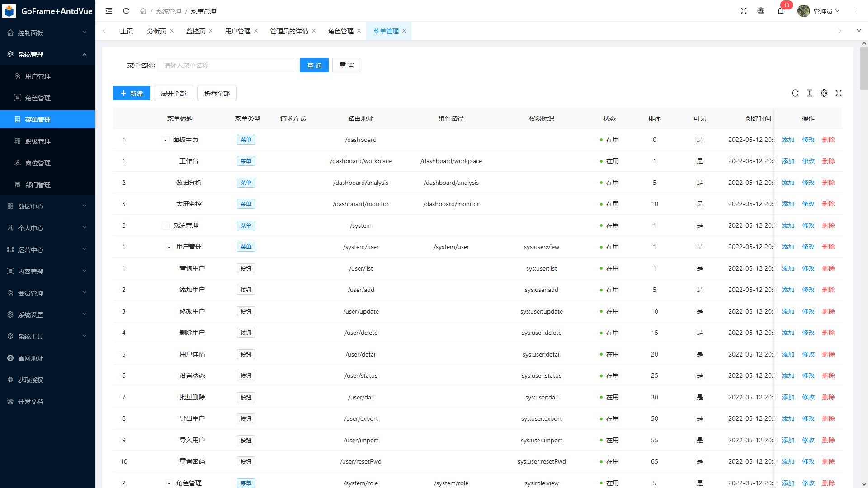
Task: Refresh the table with reload icon
Action: (795, 93)
